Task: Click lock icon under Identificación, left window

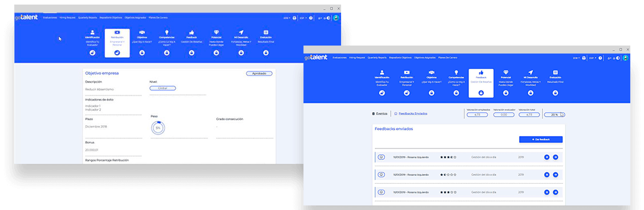Action: click(92, 52)
